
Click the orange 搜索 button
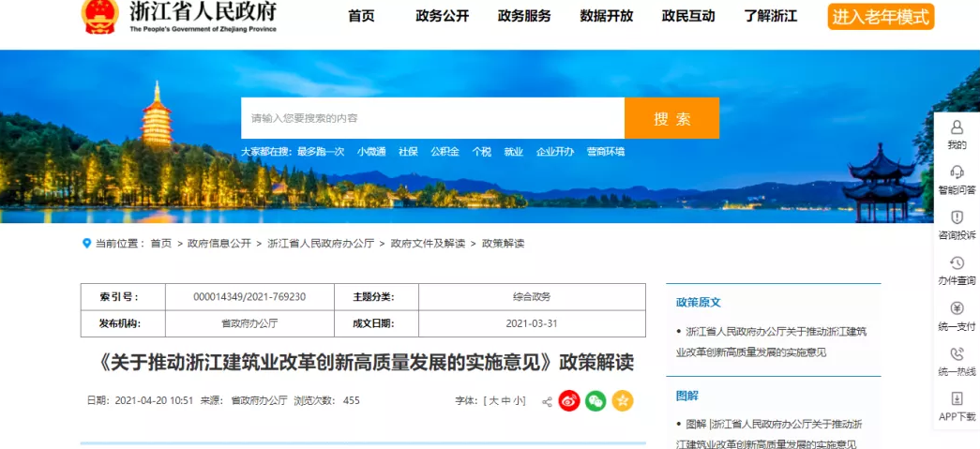click(671, 118)
